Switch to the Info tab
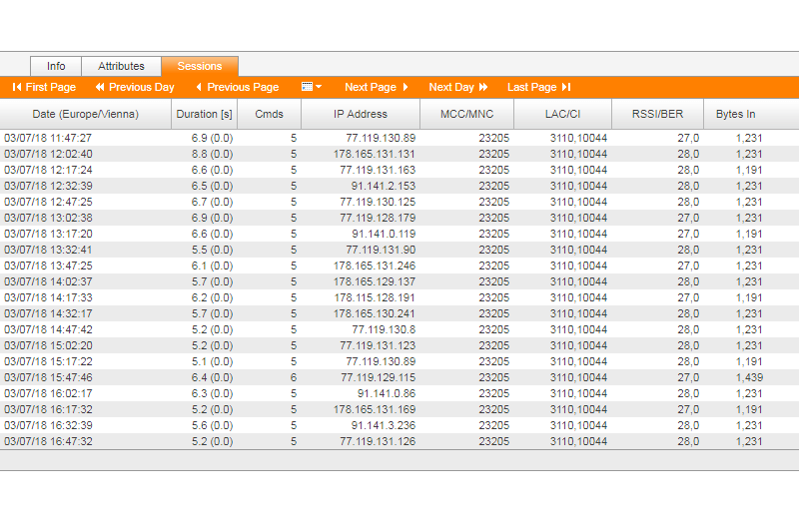 [56, 67]
